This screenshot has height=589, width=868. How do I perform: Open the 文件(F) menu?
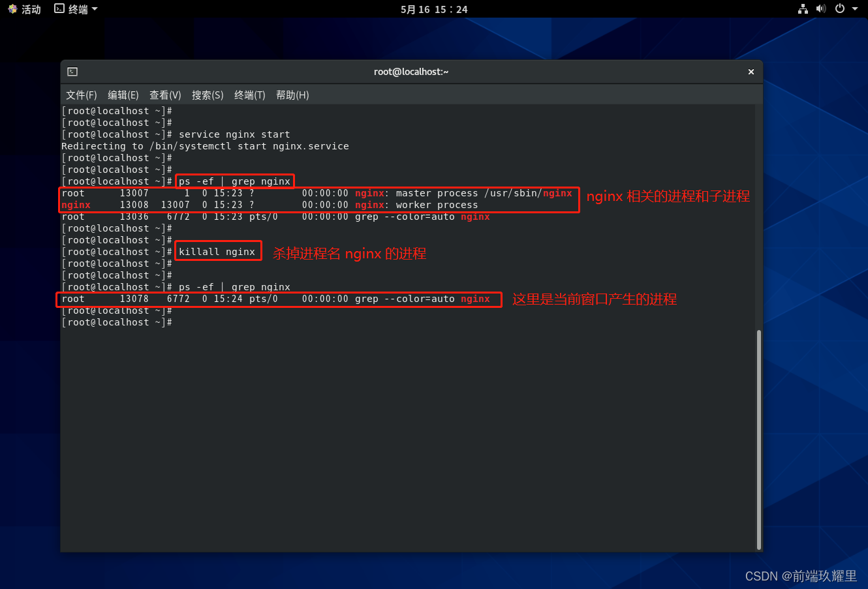point(82,95)
